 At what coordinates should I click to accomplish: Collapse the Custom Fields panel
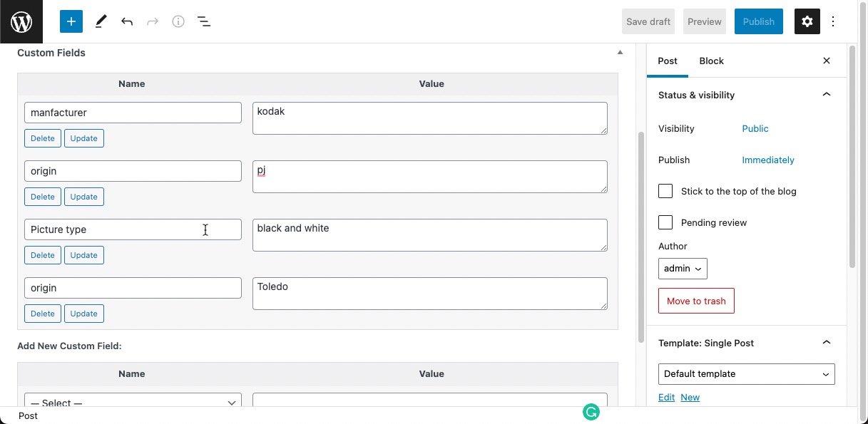point(620,53)
